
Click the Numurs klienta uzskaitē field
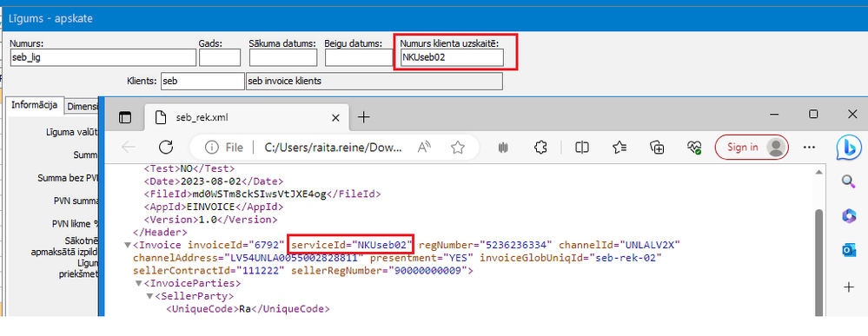452,57
